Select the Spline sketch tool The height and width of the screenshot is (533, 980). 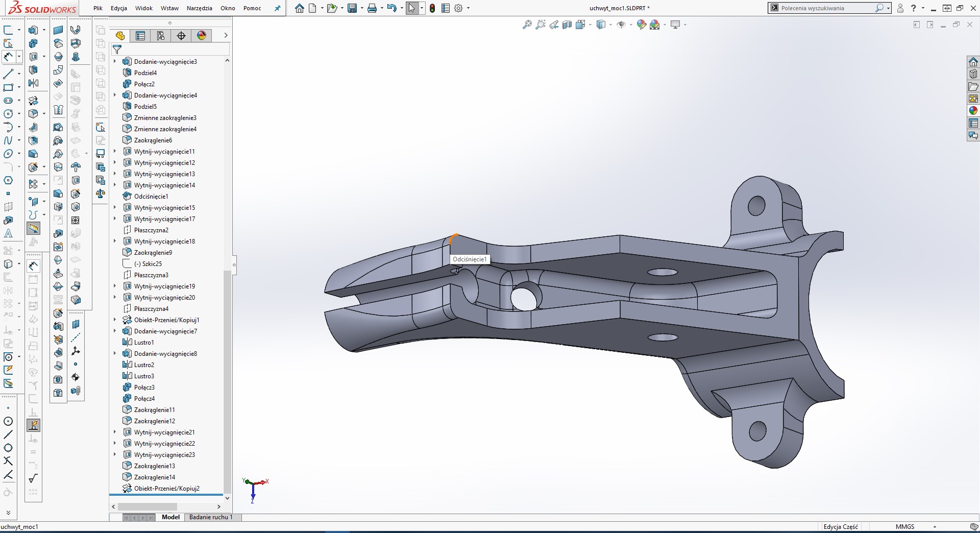coord(8,140)
